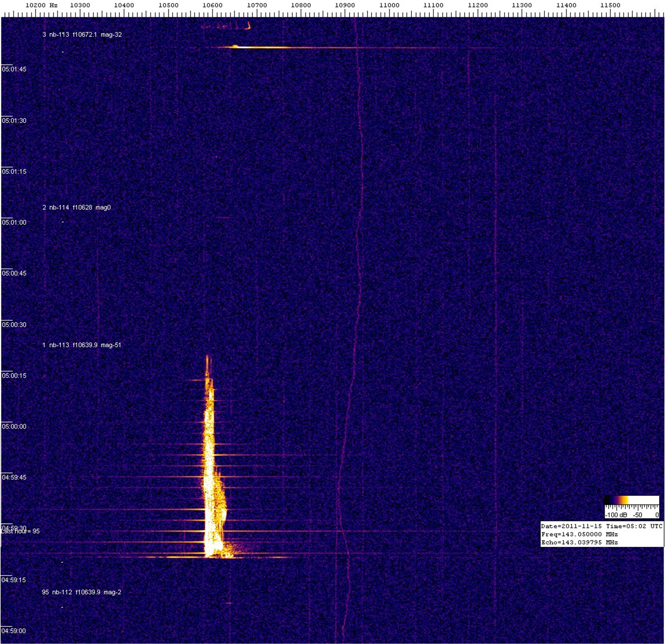The height and width of the screenshot is (644, 665).
Task: Select the 05:01:45 time marker
Action: coord(14,69)
